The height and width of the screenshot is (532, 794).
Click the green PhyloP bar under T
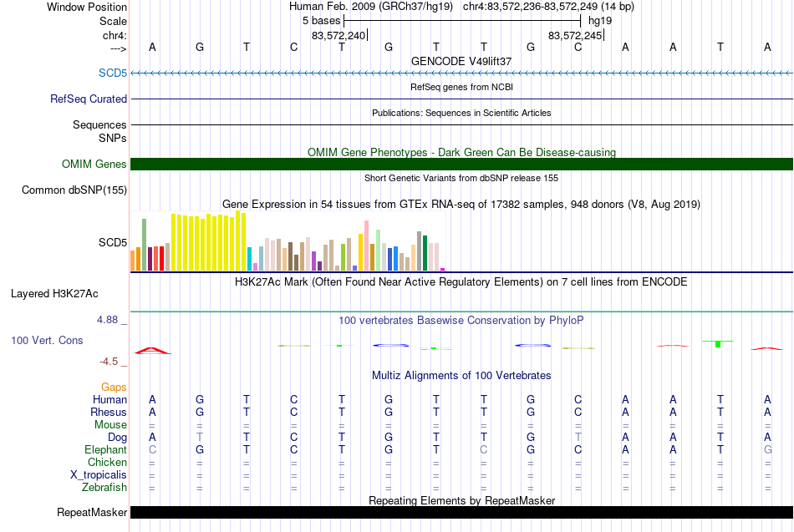click(718, 344)
